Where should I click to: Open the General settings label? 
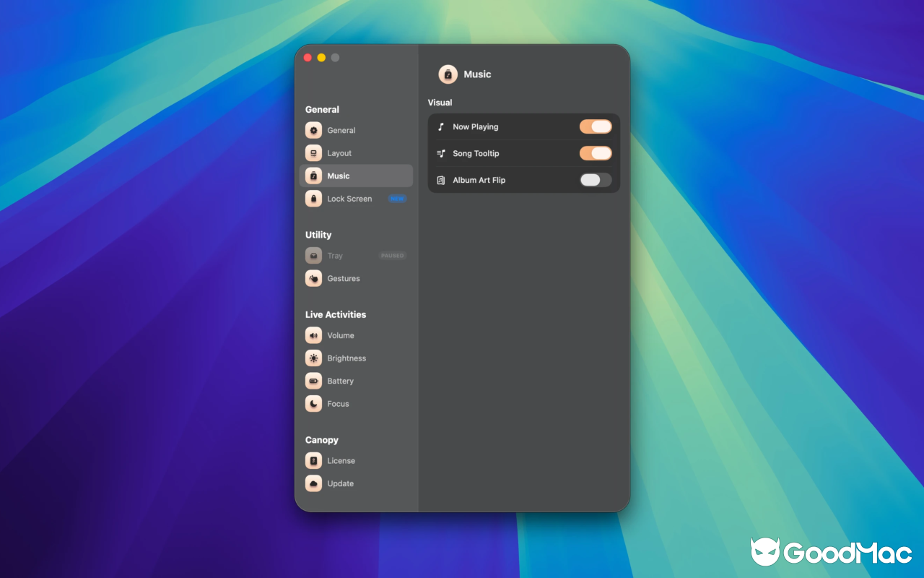click(341, 131)
